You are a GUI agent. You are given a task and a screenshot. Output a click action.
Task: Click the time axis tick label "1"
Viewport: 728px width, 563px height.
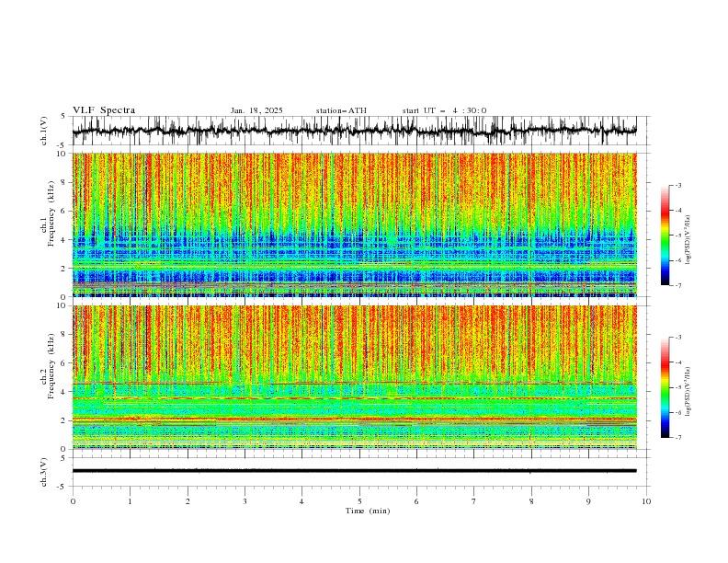coord(130,501)
